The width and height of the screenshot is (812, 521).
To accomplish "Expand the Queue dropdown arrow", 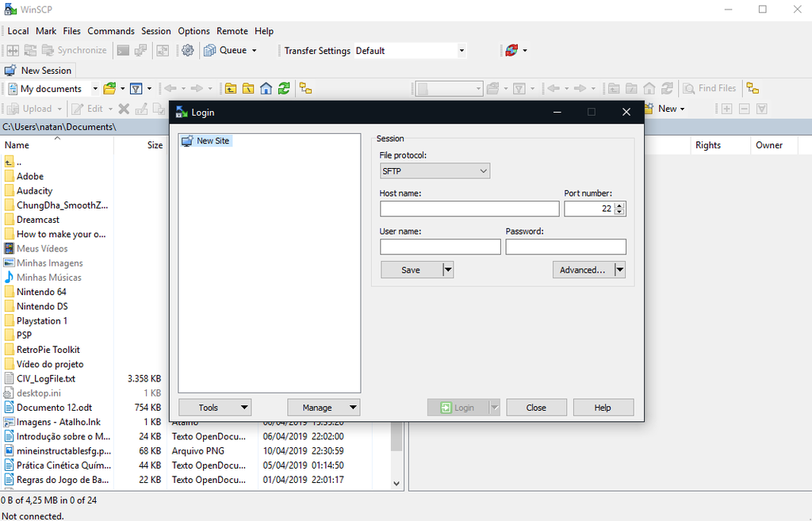I will [x=255, y=50].
